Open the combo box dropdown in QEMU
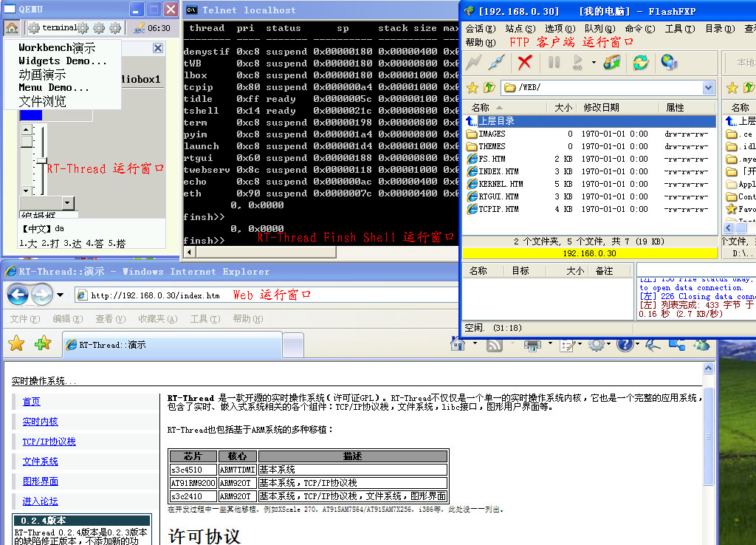The image size is (756, 545). pos(68,203)
